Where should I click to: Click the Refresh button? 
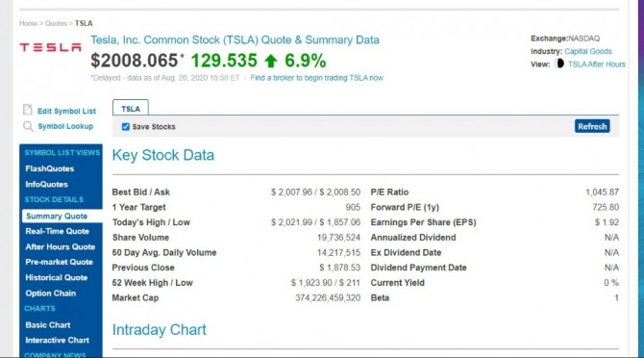point(592,126)
